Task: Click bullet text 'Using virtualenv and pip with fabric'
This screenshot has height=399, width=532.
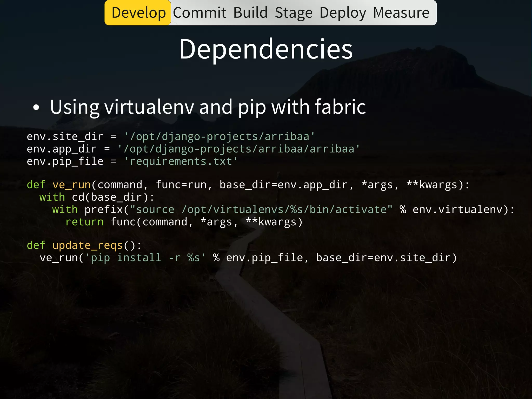Action: pyautogui.click(x=208, y=107)
